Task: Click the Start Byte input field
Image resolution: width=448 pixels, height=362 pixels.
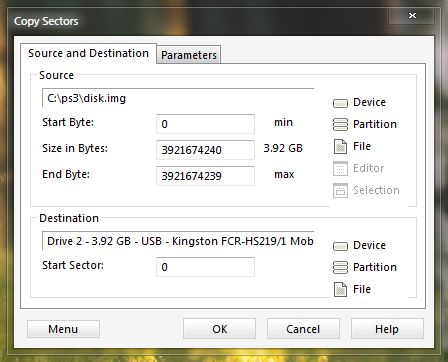Action: pos(205,124)
